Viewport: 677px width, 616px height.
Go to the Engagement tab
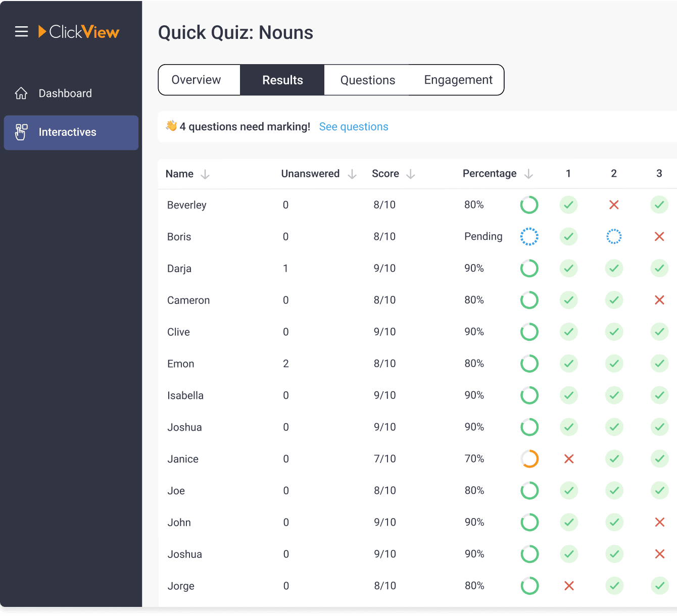click(x=458, y=80)
